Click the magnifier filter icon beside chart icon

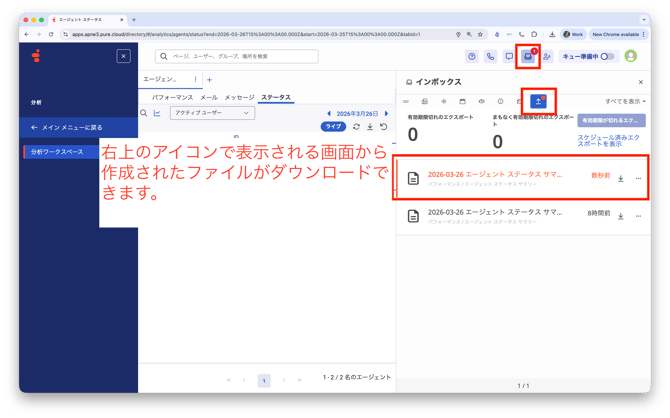[144, 113]
